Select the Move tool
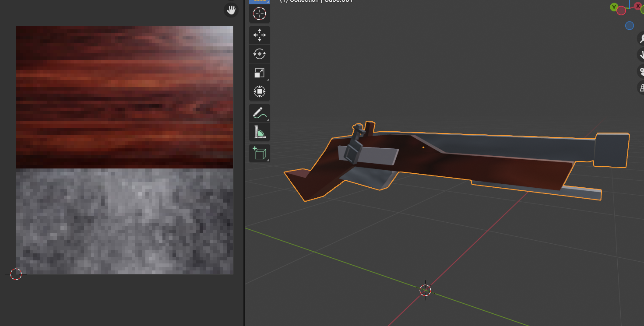This screenshot has width=644, height=326. [260, 35]
